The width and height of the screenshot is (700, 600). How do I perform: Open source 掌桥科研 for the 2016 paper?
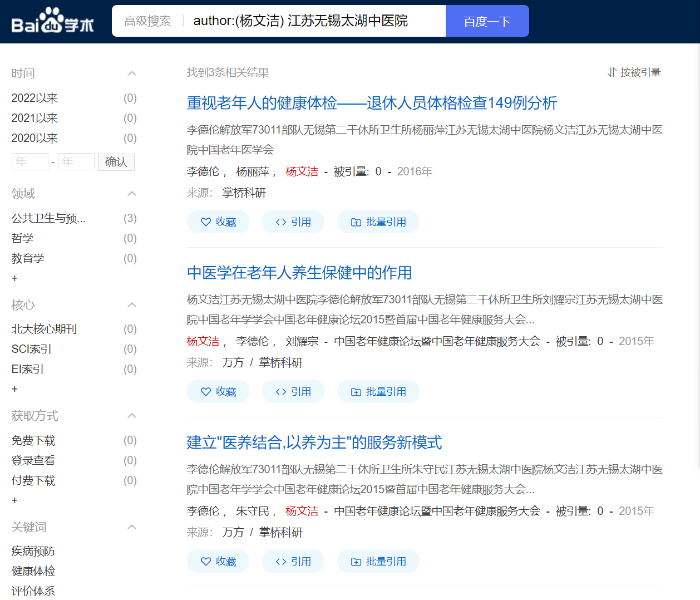pos(244,193)
